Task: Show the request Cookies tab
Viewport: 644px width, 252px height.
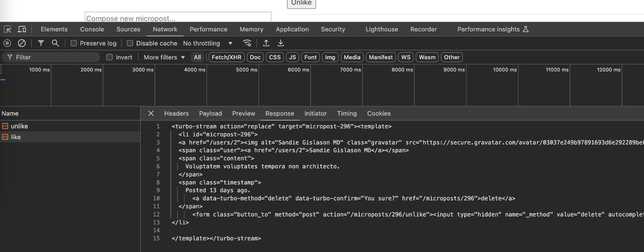Action: [x=379, y=113]
